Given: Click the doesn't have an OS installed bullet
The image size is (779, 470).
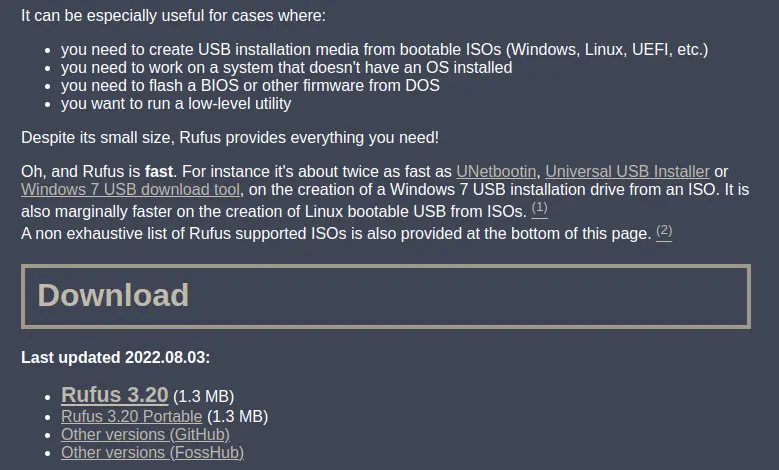Looking at the screenshot, I should coord(287,68).
